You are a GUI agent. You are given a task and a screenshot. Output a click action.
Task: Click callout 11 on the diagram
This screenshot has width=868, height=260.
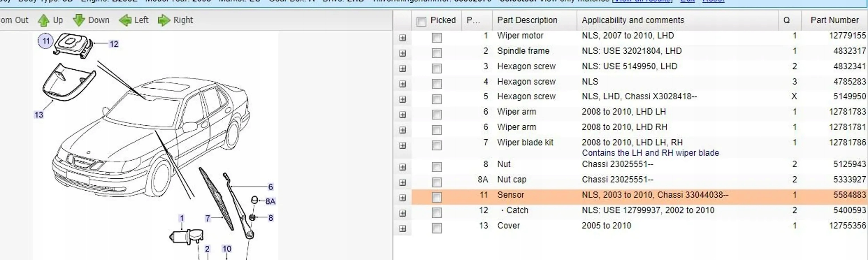[46, 41]
